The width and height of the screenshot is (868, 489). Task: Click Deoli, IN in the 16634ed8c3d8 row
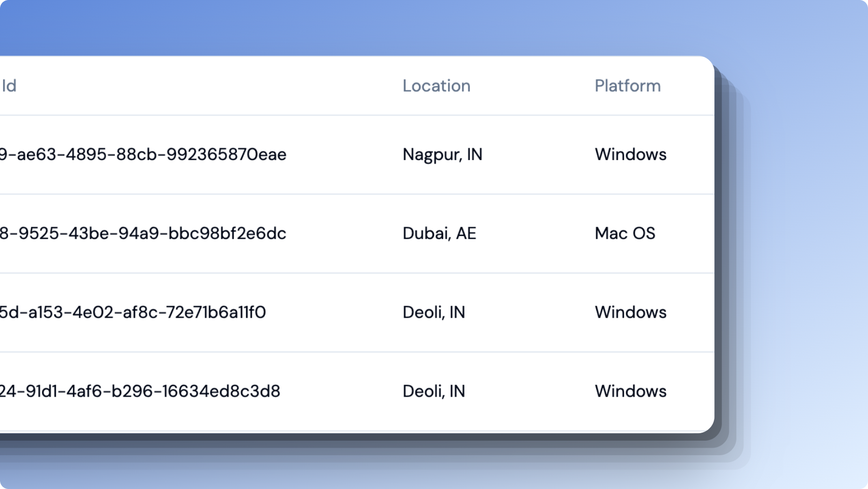click(x=433, y=391)
